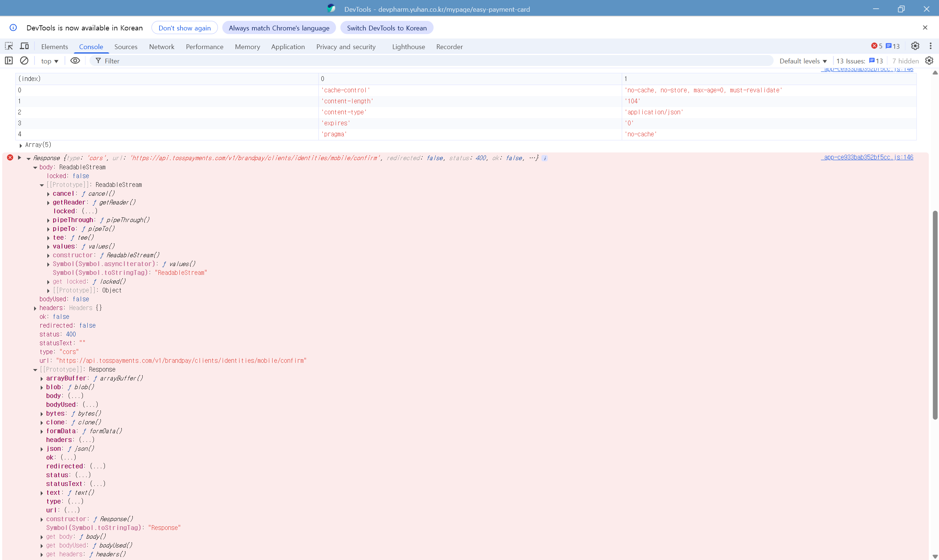The width and height of the screenshot is (939, 560).
Task: Show console sidebar panel icon
Action: click(x=9, y=60)
